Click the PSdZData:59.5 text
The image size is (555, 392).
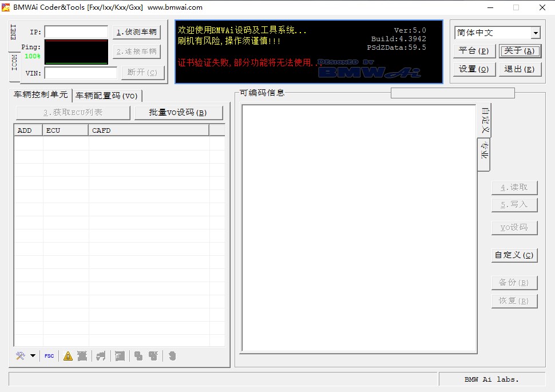pyautogui.click(x=397, y=47)
